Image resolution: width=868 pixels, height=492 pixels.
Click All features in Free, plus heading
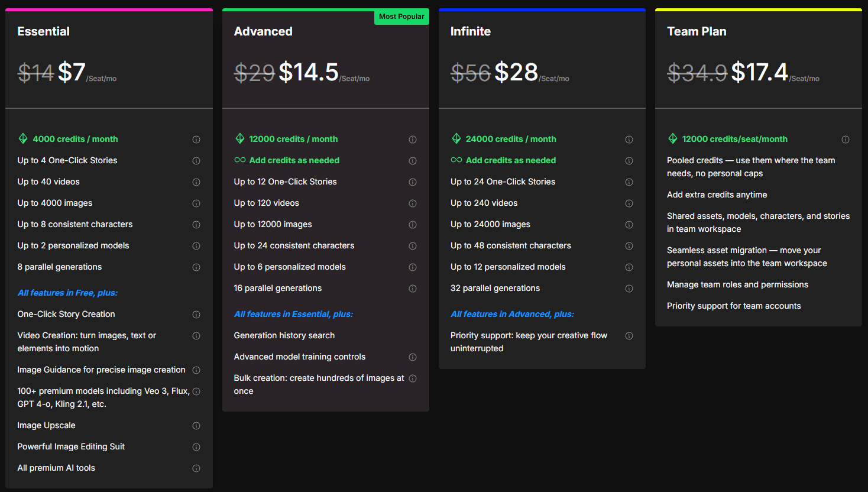[x=67, y=293]
